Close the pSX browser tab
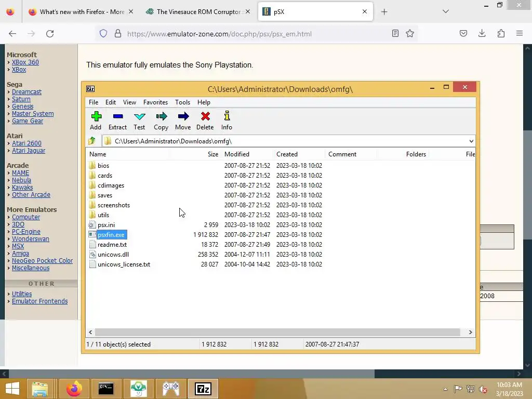Image resolution: width=532 pixels, height=399 pixels. [x=365, y=11]
